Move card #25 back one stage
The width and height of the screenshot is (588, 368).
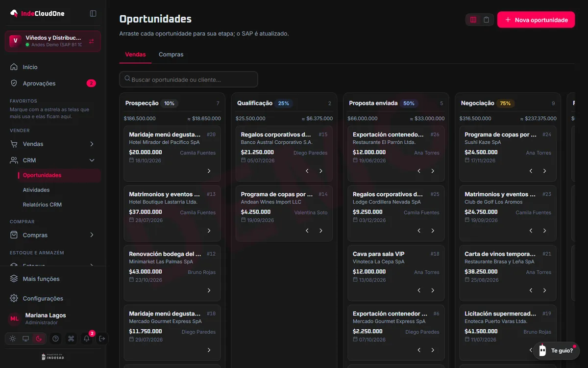click(419, 231)
